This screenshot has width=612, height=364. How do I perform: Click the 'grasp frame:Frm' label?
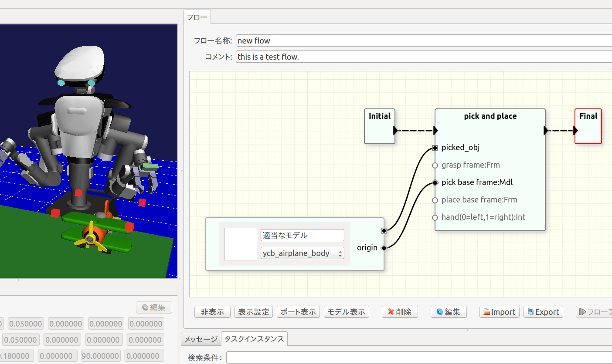[470, 165]
